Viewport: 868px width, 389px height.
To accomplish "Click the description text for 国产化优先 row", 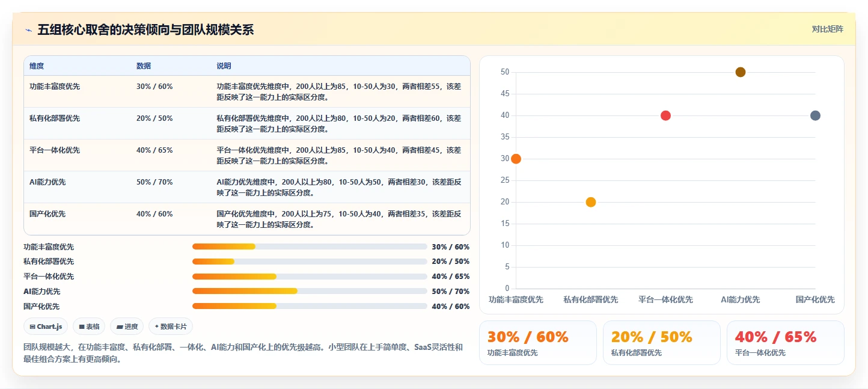I will point(339,219).
